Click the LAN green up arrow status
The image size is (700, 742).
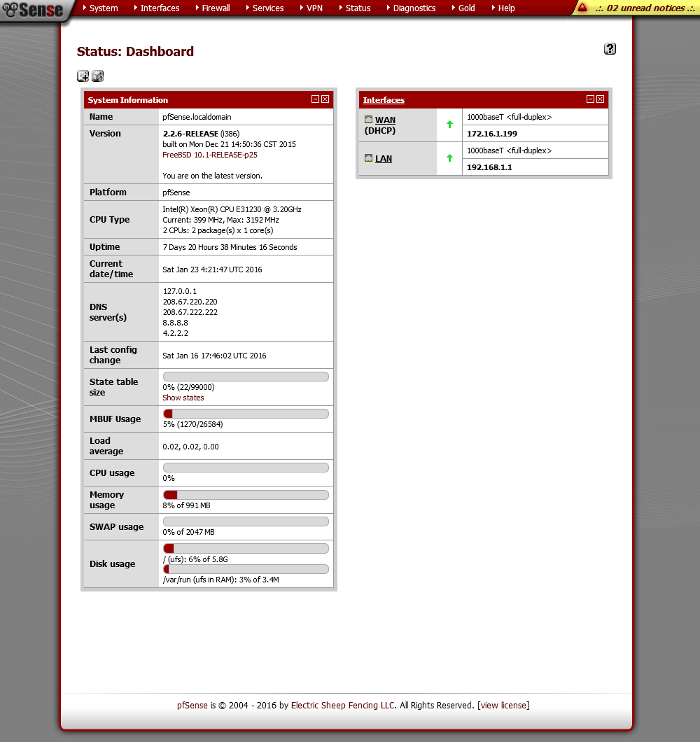pos(449,158)
